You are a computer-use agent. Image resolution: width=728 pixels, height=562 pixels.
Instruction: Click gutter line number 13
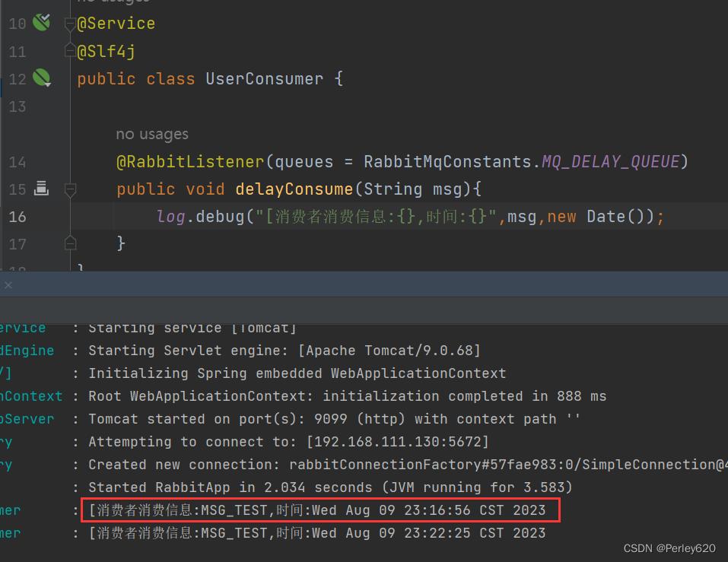(17, 106)
